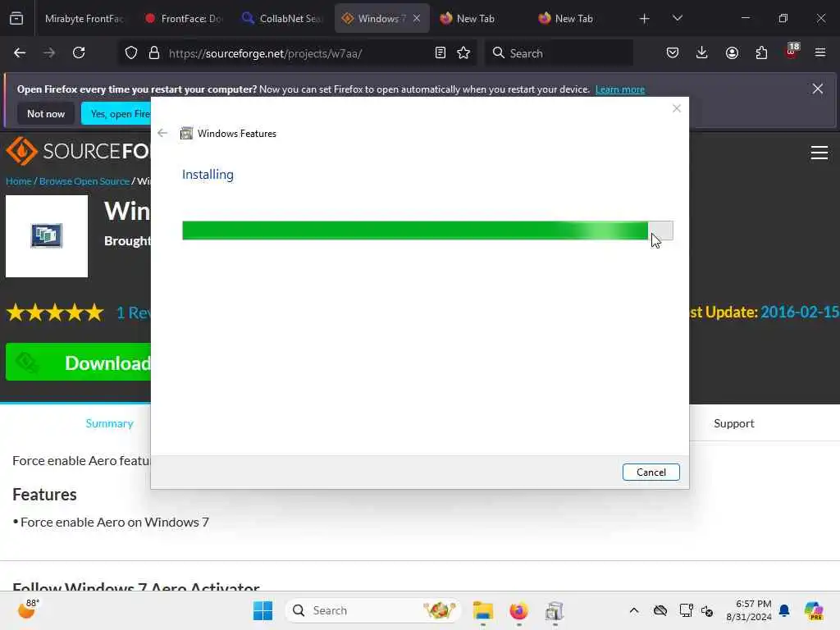Image resolution: width=840 pixels, height=630 pixels.
Task: Select the Support tab
Action: point(734,424)
